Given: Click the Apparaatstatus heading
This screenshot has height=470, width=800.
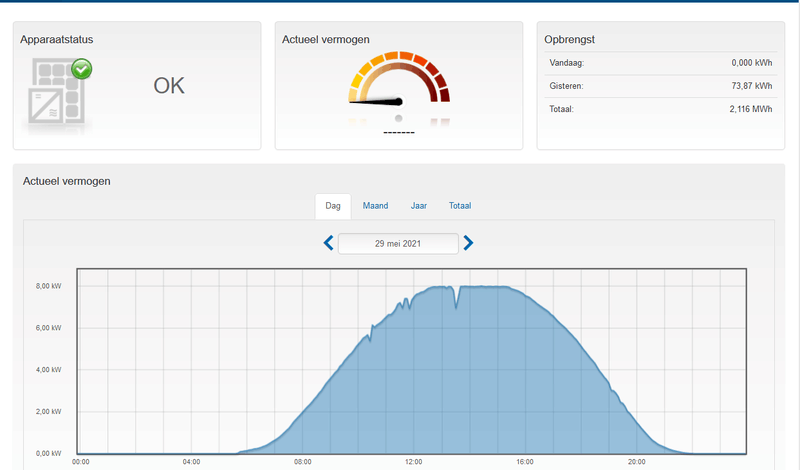Looking at the screenshot, I should pos(57,39).
